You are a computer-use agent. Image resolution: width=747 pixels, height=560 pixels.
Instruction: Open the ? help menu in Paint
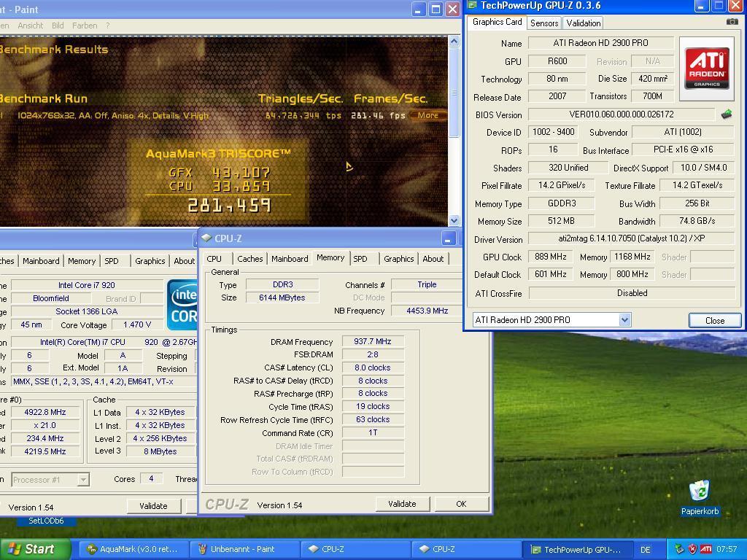(108, 26)
